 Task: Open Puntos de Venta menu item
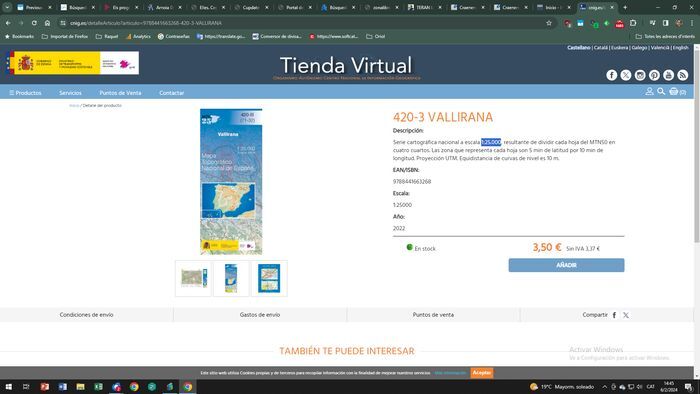pos(120,93)
